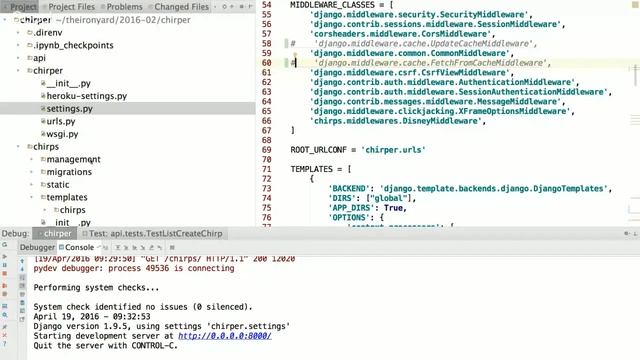This screenshot has height=360, width=640.
Task: Expand the migrations folder
Action: coord(32,172)
